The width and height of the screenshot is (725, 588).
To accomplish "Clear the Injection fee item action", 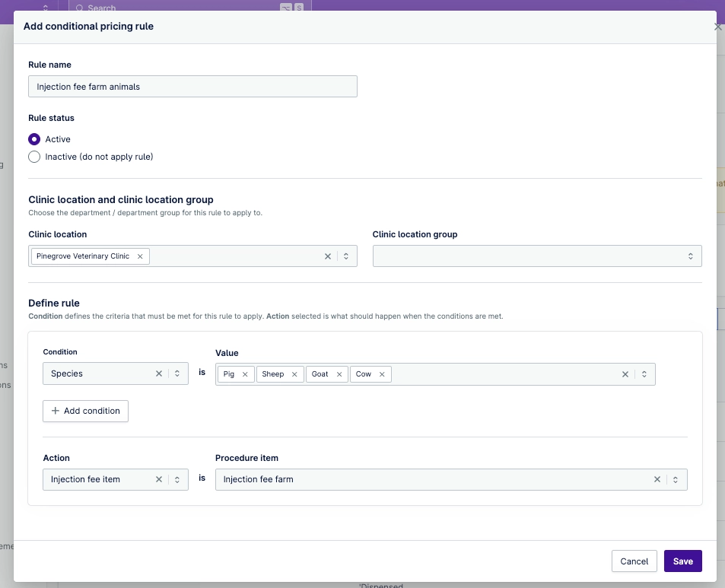I will [x=158, y=479].
